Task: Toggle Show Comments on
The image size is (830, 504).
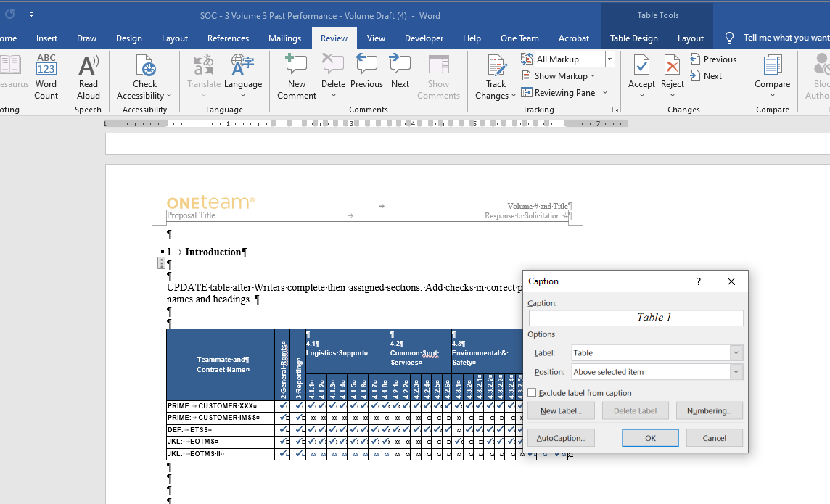Action: click(x=438, y=76)
